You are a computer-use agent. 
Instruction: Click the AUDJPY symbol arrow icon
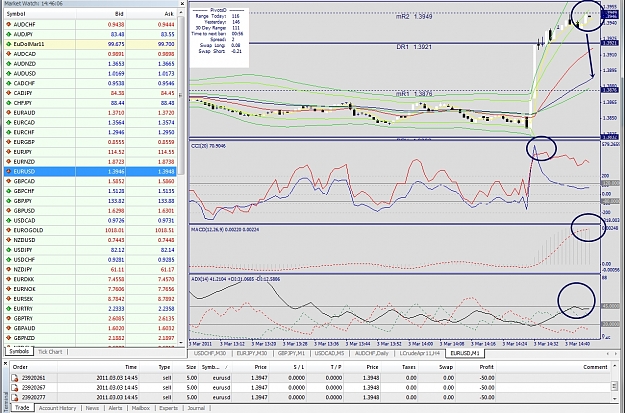click(x=8, y=34)
